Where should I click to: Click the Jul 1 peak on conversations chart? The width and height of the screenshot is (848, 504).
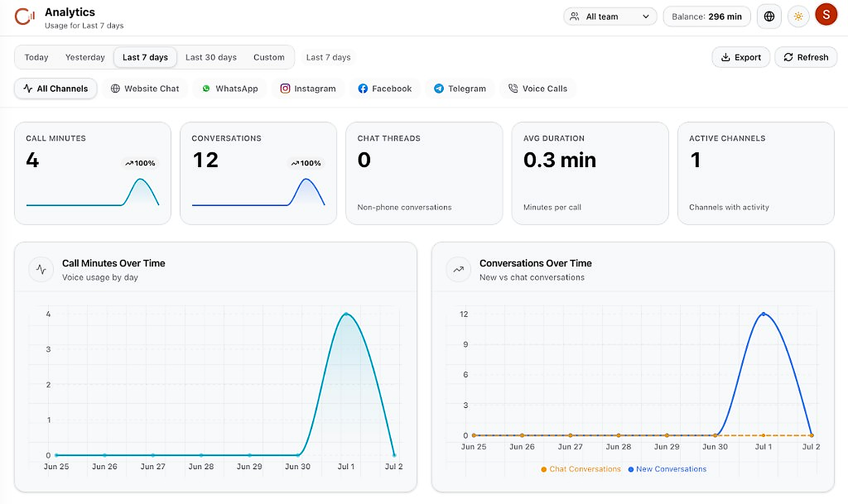click(764, 314)
